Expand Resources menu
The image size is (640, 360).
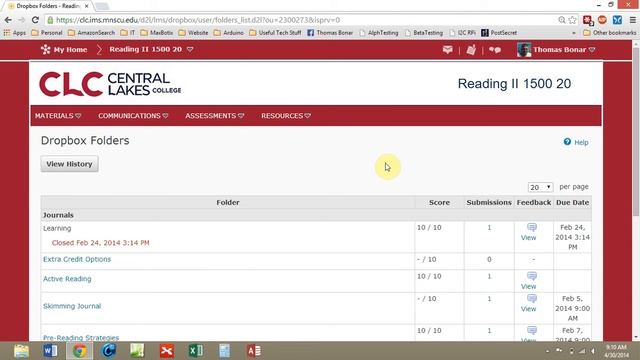[x=286, y=116]
